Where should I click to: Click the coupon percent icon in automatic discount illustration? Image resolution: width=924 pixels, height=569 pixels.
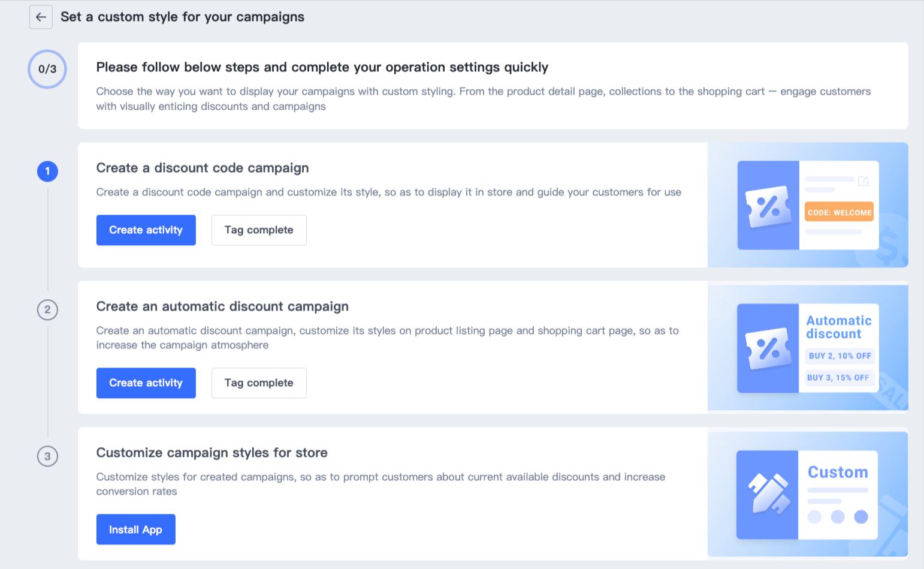coord(768,348)
